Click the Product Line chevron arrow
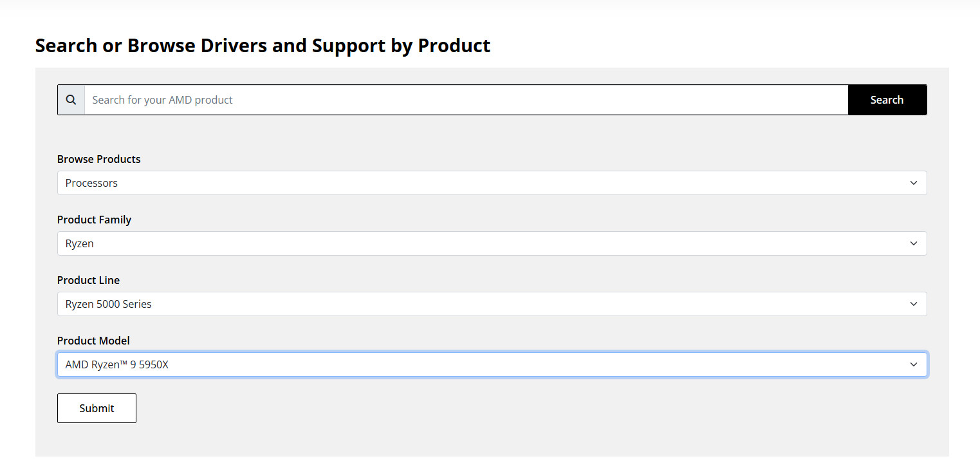980x472 pixels. [913, 304]
